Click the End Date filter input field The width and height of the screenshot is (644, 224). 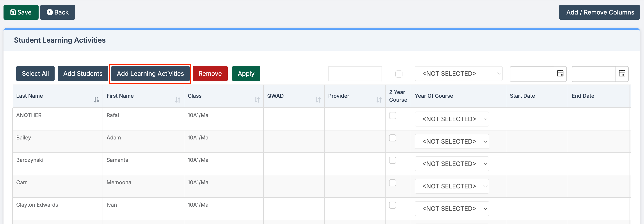click(x=594, y=74)
